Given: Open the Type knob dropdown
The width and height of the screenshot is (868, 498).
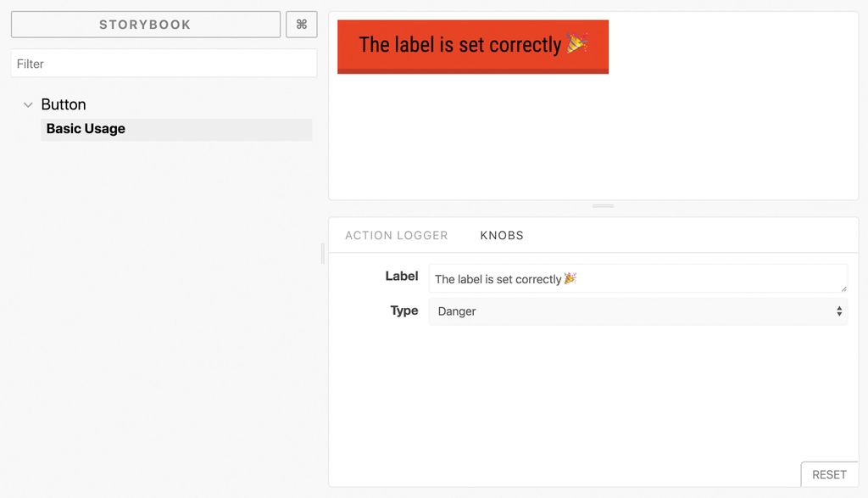Looking at the screenshot, I should click(x=636, y=311).
